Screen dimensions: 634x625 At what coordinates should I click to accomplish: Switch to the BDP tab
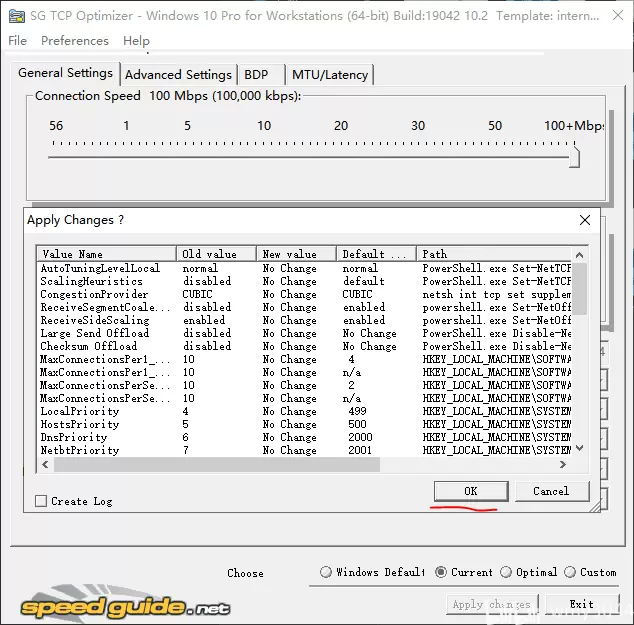click(x=261, y=75)
